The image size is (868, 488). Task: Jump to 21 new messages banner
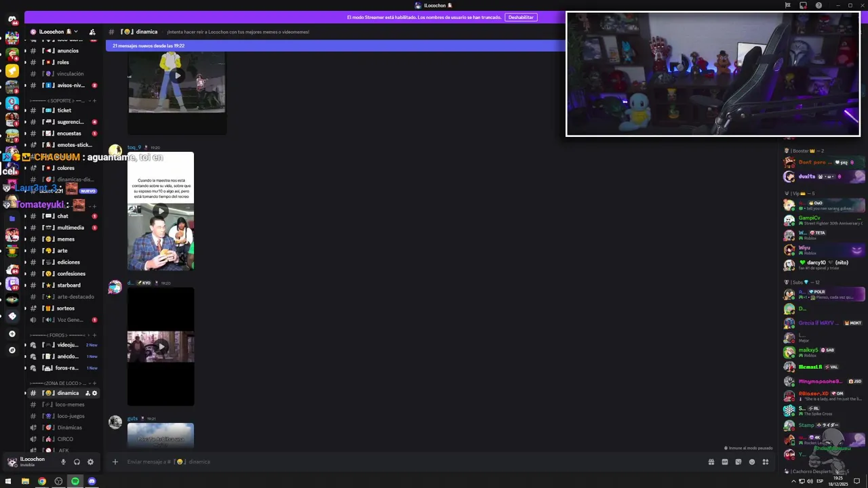336,45
